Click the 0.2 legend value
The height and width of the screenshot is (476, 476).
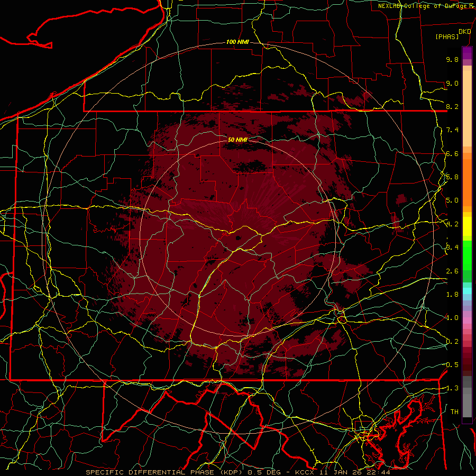click(452, 342)
